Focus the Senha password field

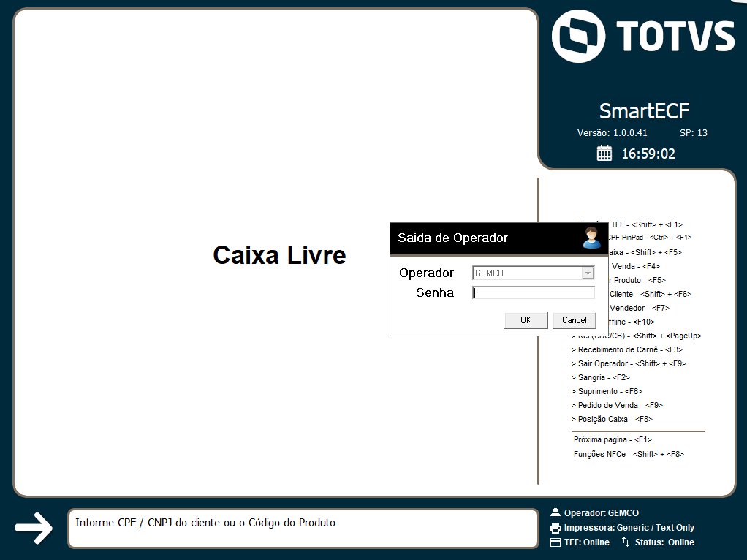coord(533,292)
